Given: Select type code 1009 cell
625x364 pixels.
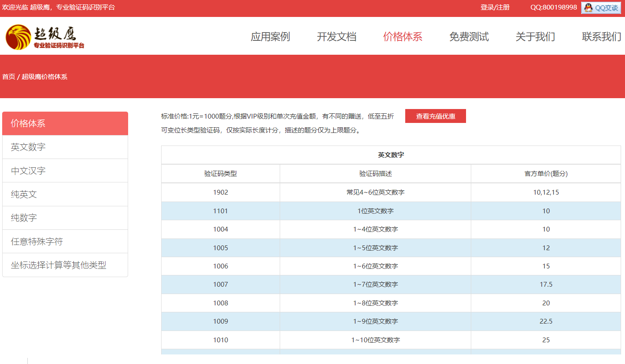Looking at the screenshot, I should click(221, 321).
